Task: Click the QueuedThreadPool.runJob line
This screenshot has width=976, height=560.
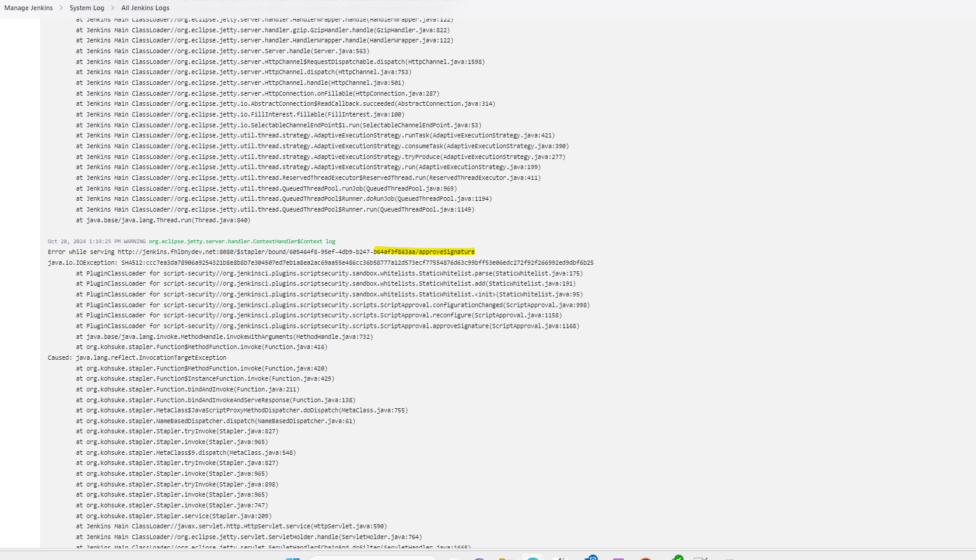Action: coord(266,188)
